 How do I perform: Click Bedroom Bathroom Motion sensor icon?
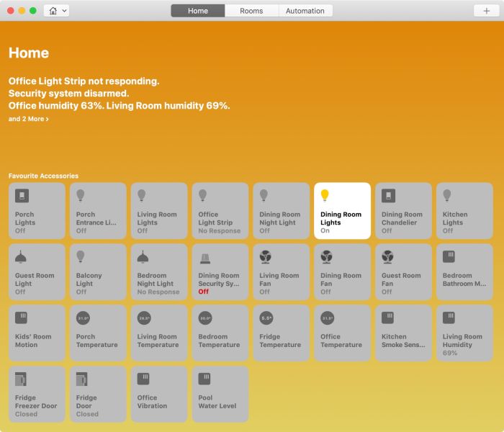(449, 256)
